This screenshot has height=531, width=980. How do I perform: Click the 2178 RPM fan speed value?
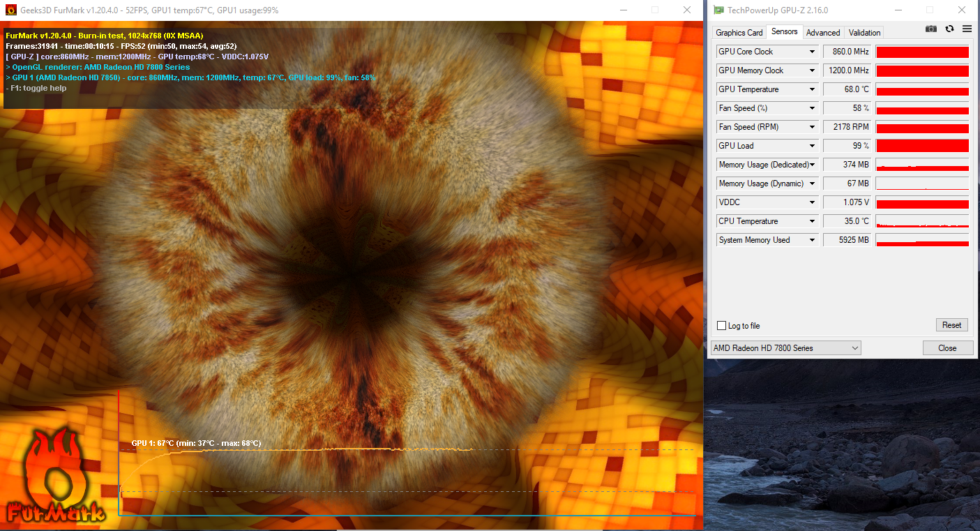[847, 127]
